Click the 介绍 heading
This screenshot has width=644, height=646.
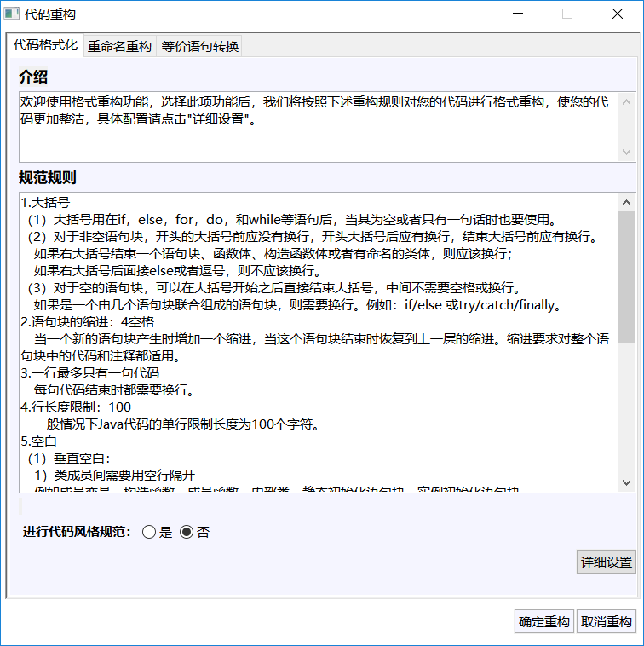pyautogui.click(x=33, y=77)
